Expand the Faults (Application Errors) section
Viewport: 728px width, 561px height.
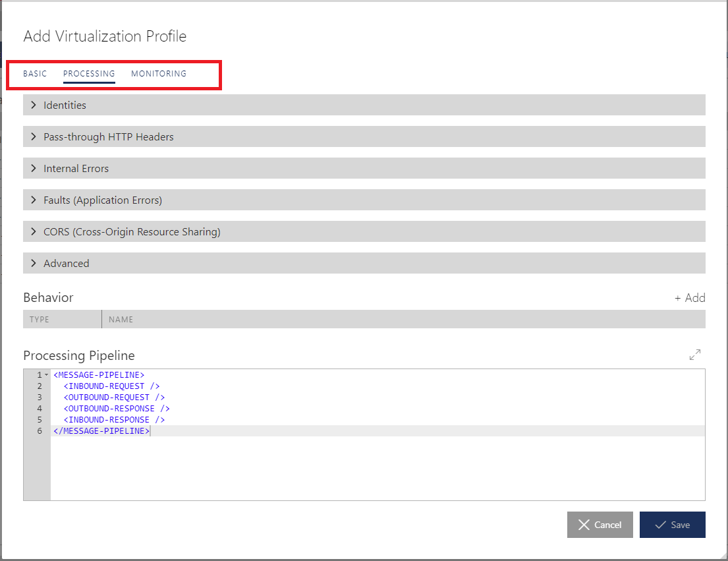(x=102, y=200)
